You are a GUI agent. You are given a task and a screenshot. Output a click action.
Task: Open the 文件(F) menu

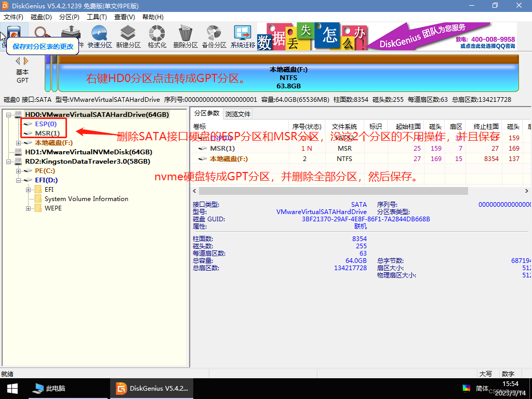pyautogui.click(x=13, y=17)
